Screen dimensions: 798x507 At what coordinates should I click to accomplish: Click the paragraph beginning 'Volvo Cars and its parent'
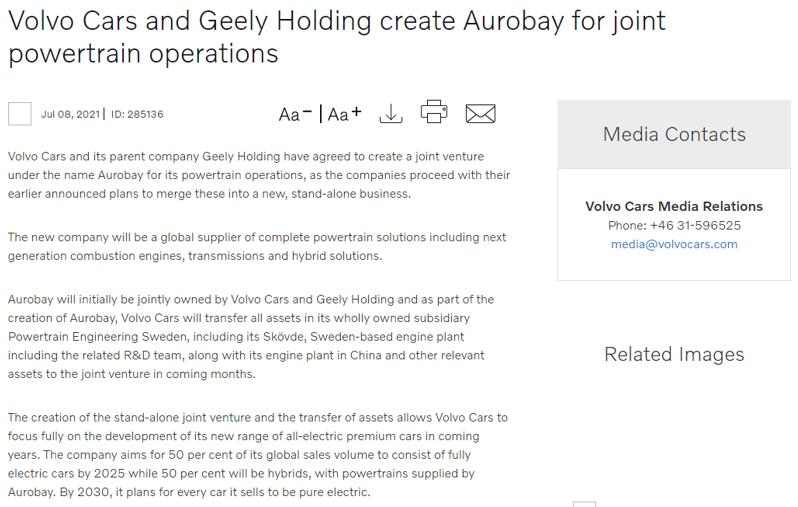point(259,175)
